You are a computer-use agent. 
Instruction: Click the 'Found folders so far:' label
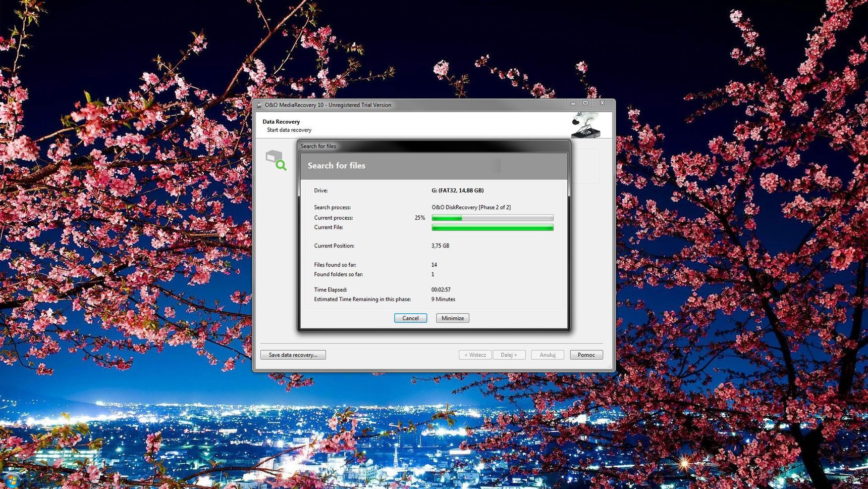[x=339, y=274]
